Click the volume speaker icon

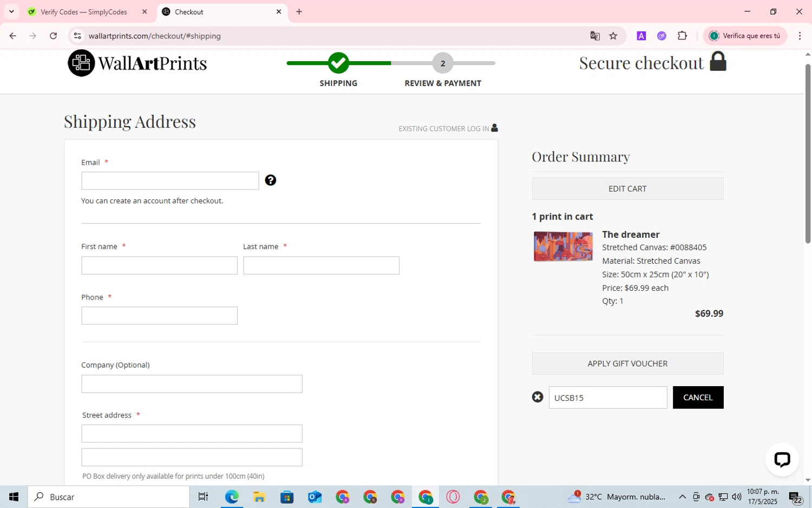[736, 497]
